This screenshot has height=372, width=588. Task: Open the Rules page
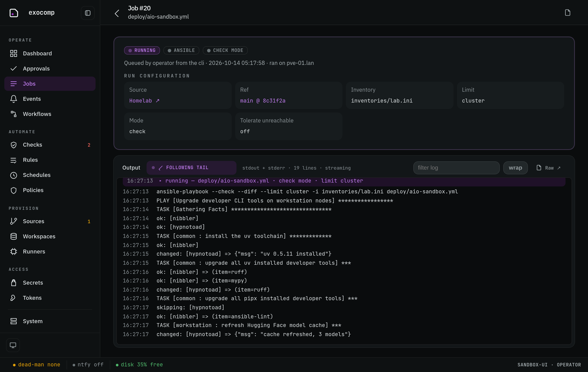(x=50, y=160)
